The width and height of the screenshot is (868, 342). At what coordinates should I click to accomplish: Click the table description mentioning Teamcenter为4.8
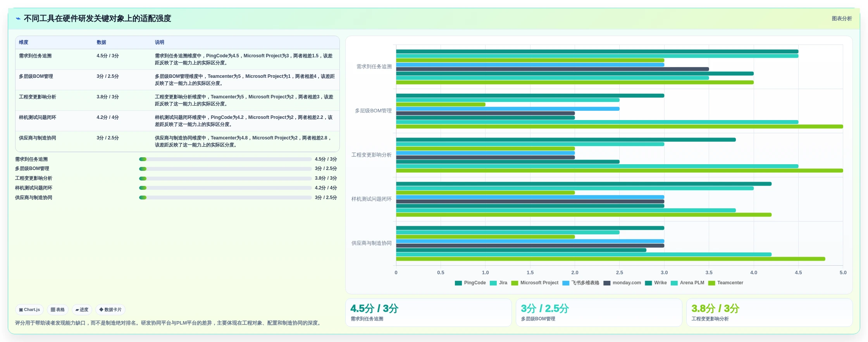point(243,141)
